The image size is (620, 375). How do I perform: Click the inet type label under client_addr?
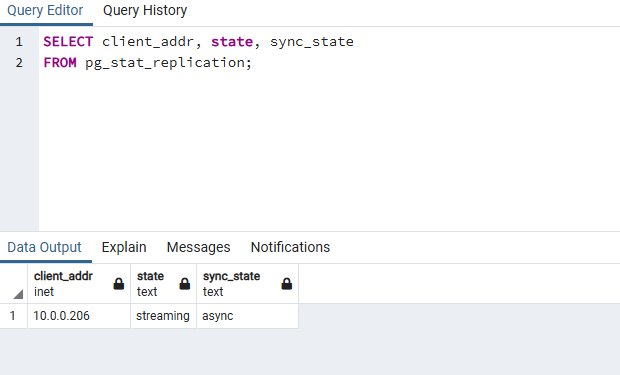pyautogui.click(x=43, y=292)
